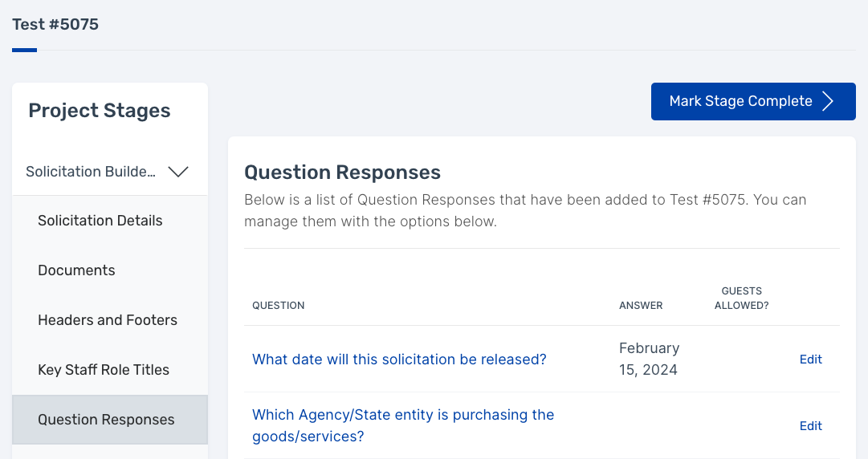The image size is (868, 459).
Task: Click the arrow icon on Mark Stage Complete
Action: click(828, 101)
